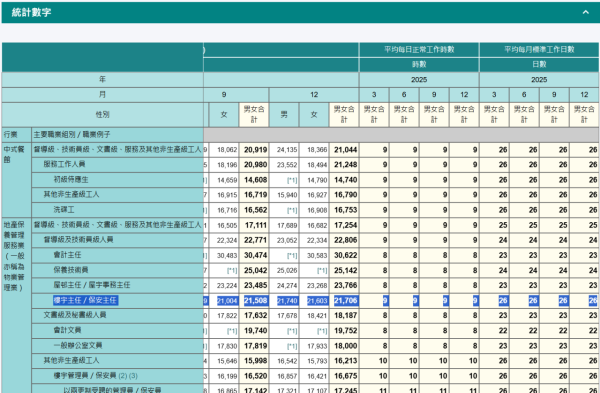Click the 時數 unit header

tap(419, 64)
